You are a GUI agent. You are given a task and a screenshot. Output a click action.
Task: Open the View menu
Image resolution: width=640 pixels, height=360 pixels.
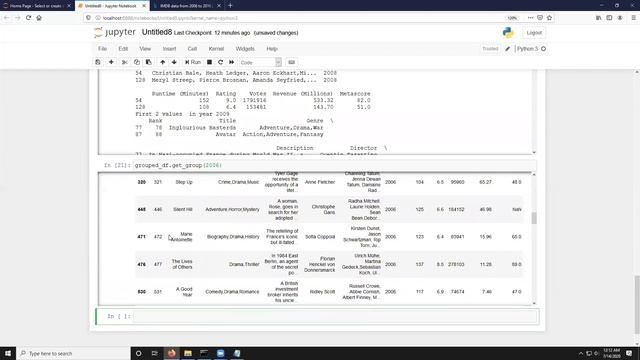(x=145, y=49)
